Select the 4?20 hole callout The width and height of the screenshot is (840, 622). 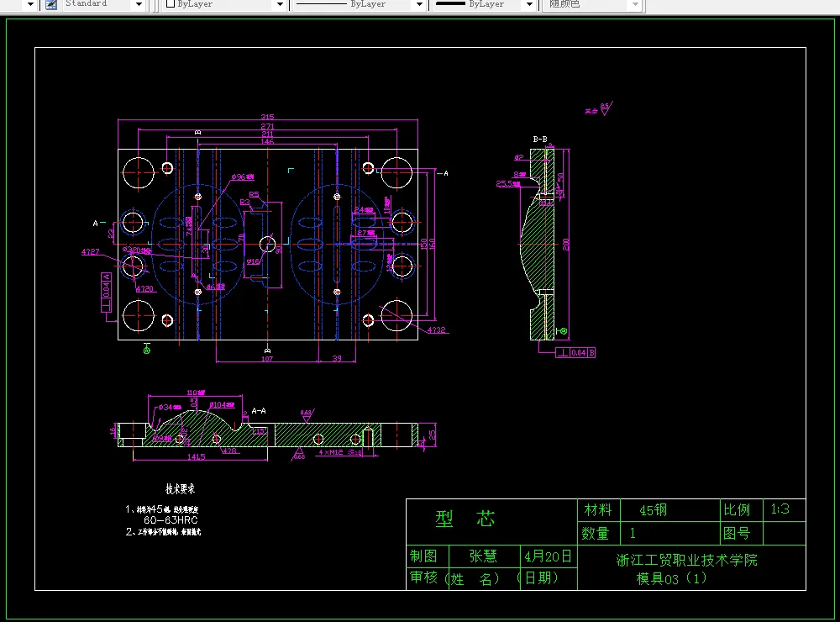tap(144, 288)
